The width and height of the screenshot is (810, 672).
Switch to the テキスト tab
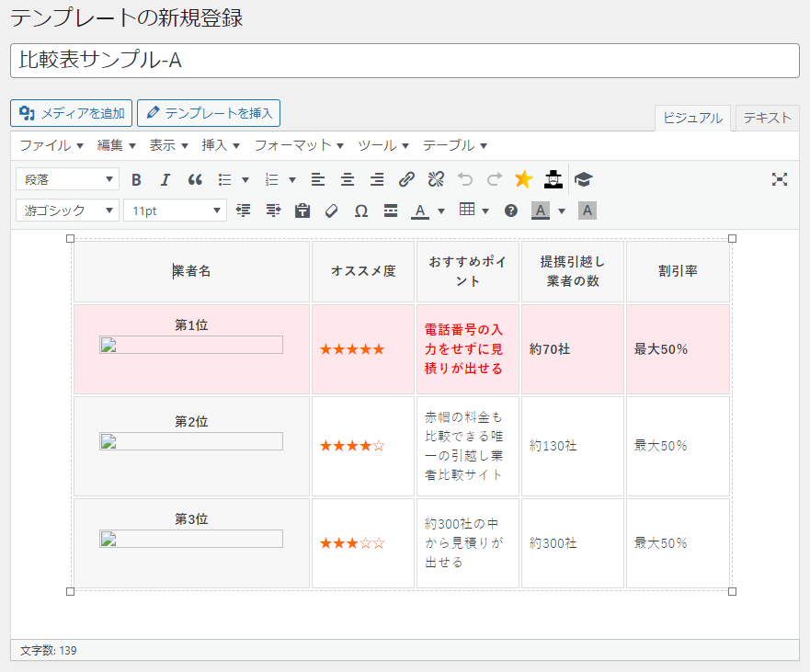point(767,118)
